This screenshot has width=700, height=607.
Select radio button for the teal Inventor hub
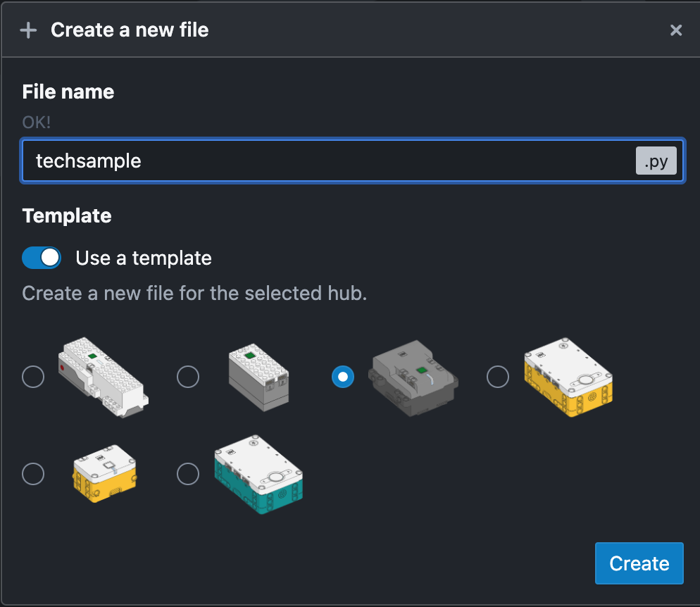click(188, 473)
